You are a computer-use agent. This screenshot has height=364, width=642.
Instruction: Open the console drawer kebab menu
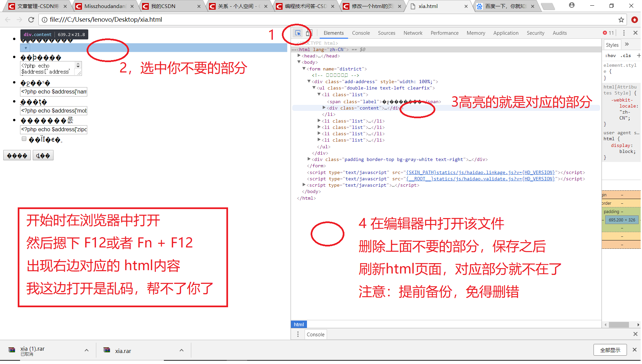(x=298, y=335)
